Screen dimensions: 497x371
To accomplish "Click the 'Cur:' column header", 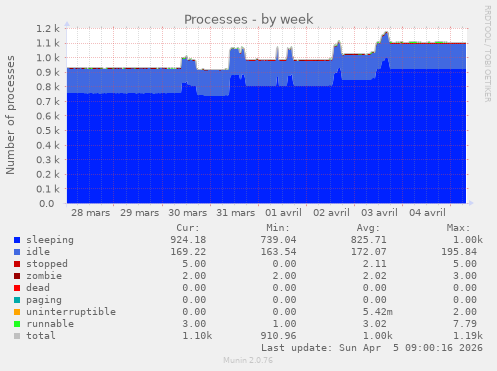I will coord(188,228).
